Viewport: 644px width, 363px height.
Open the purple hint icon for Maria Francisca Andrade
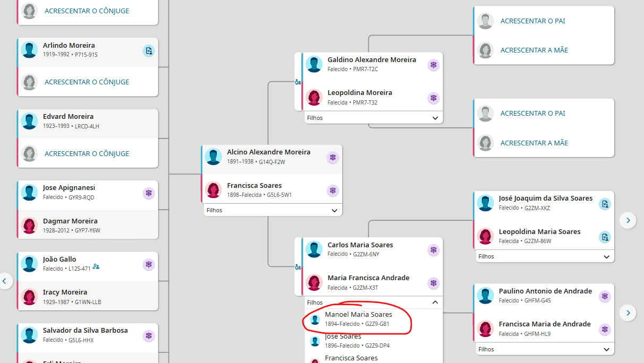[434, 283]
